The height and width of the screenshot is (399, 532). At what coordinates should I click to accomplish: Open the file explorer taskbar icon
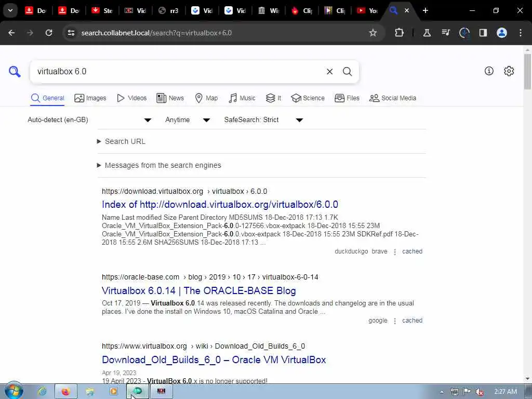pyautogui.click(x=90, y=392)
